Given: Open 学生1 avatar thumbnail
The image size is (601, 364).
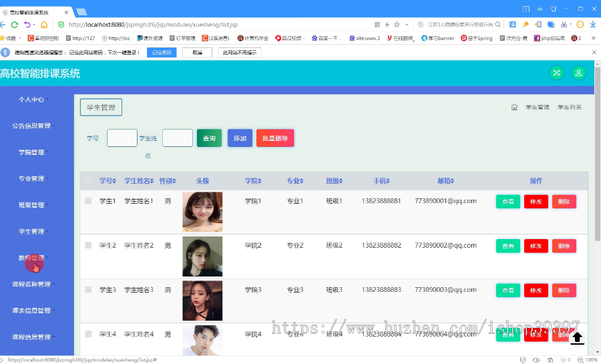Looking at the screenshot, I should (202, 212).
